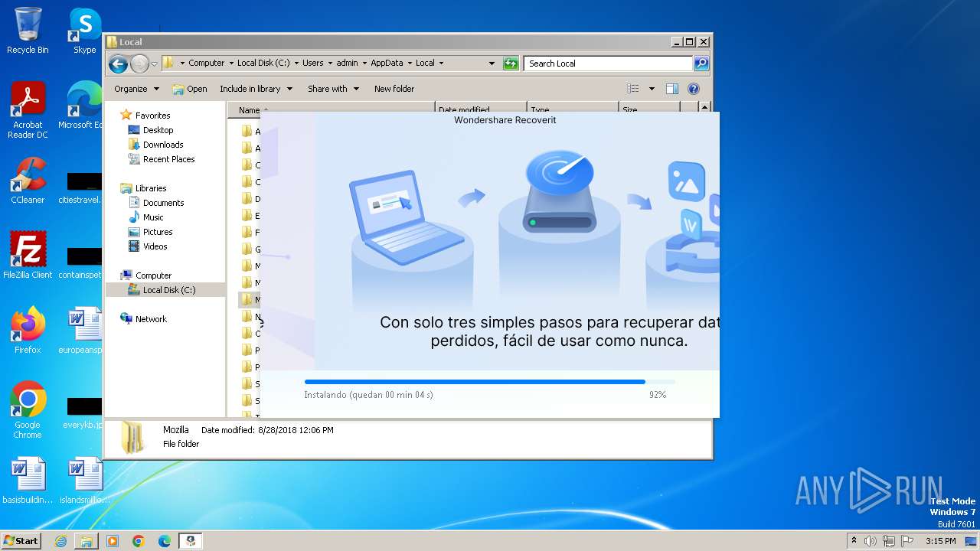Open Internet Explorer from the taskbar
Screen dimensions: 980x551
pyautogui.click(x=61, y=541)
